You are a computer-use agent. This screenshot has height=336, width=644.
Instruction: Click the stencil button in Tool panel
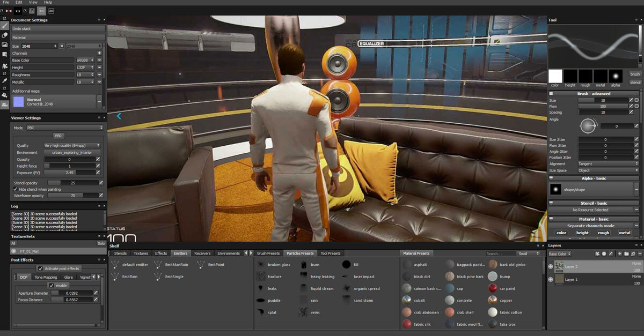[635, 83]
